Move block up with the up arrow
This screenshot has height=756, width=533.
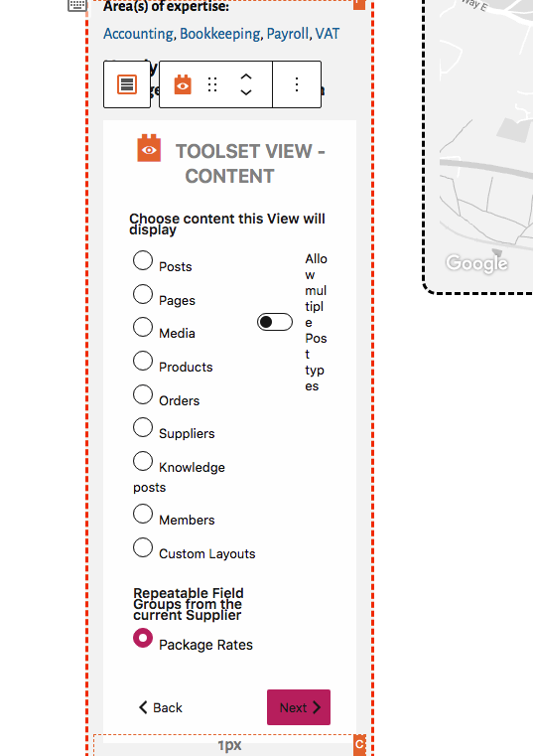[246, 76]
